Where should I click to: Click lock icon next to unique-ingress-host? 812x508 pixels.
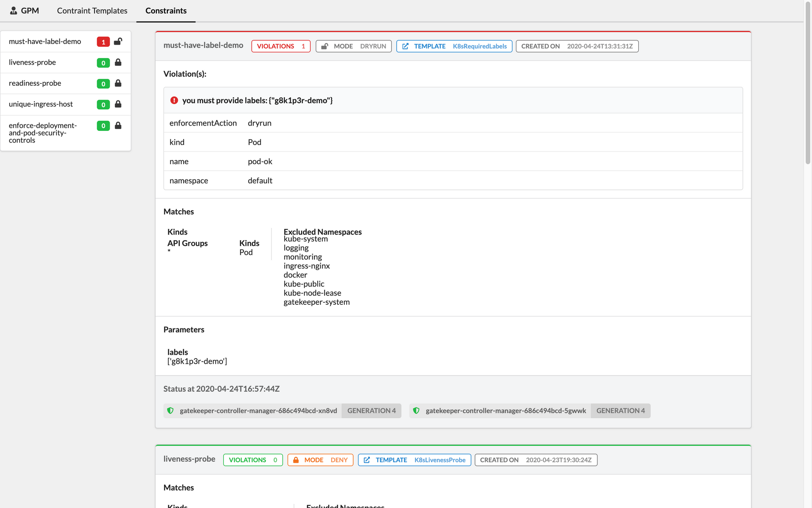[118, 104]
